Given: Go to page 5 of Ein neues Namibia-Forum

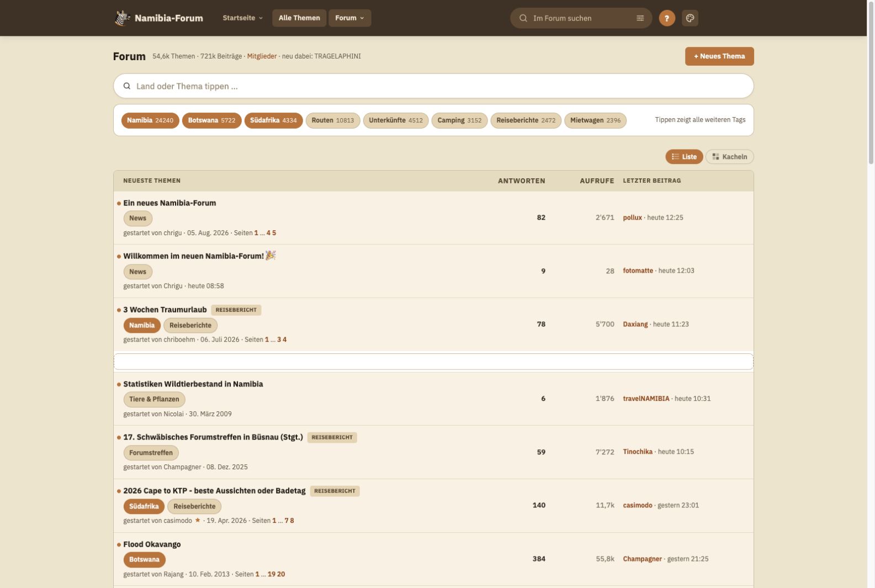Looking at the screenshot, I should point(274,233).
